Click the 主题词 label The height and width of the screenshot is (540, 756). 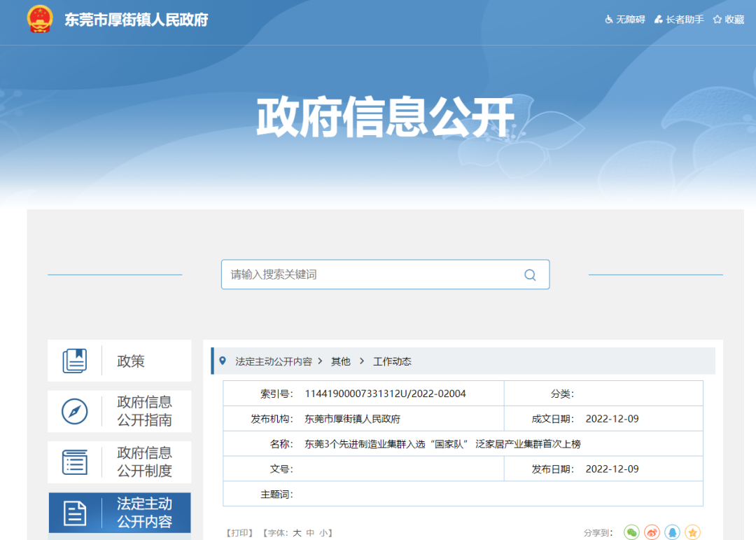[x=276, y=494]
